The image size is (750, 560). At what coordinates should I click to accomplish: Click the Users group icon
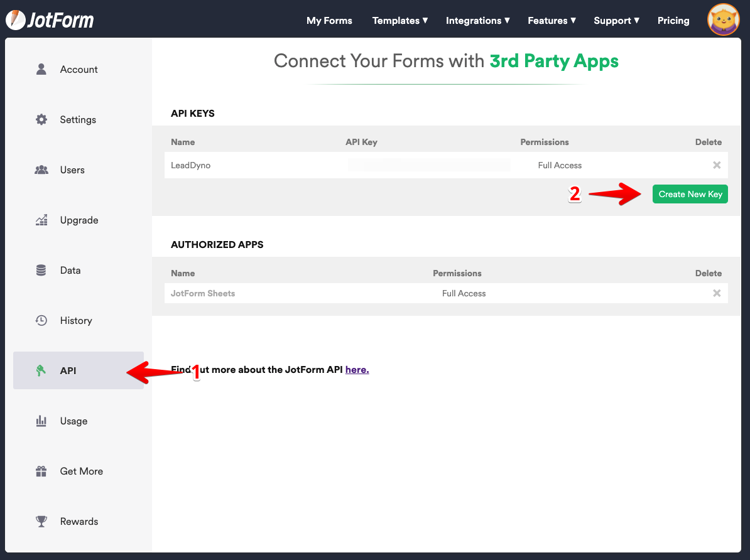[x=41, y=170]
